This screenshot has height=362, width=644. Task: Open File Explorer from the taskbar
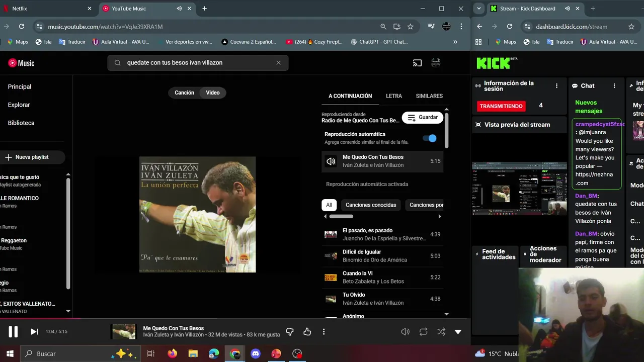193,353
